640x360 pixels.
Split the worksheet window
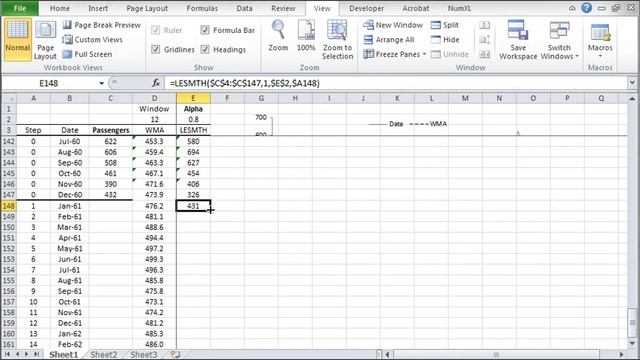(x=445, y=25)
